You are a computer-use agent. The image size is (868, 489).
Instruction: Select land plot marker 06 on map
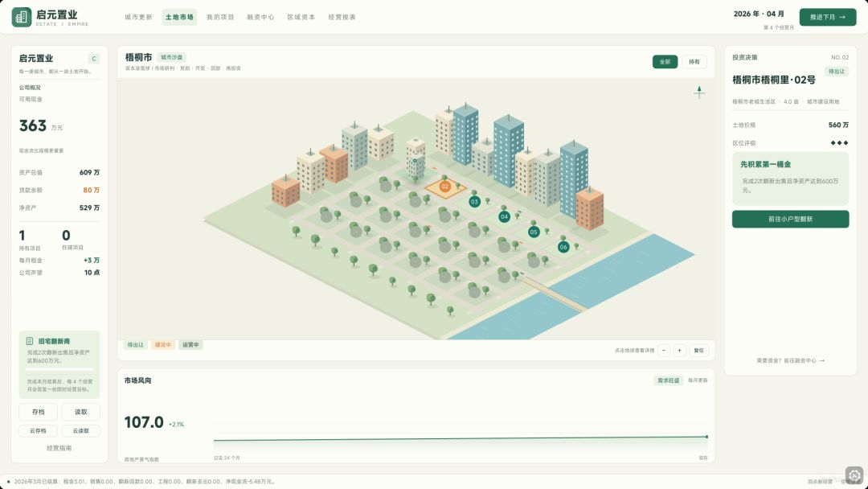563,247
